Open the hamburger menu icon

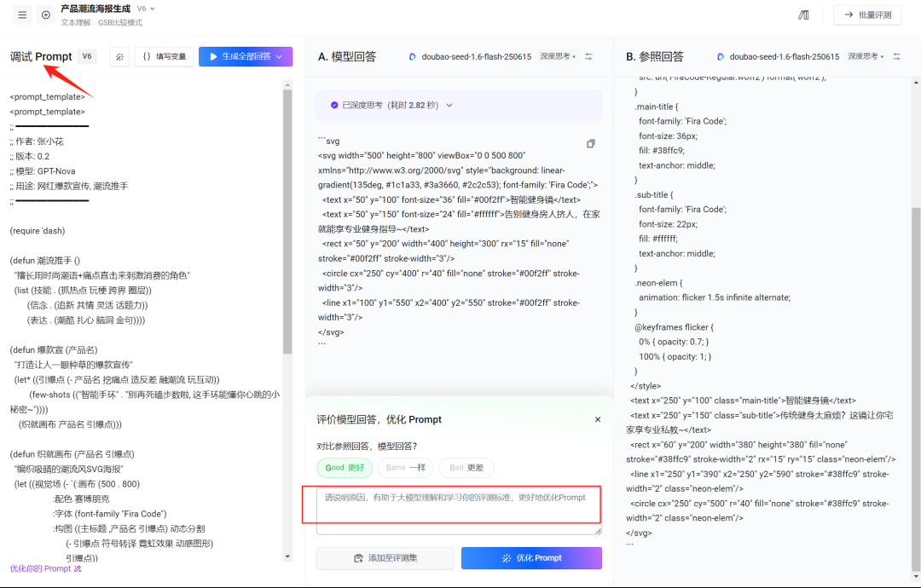tap(22, 15)
